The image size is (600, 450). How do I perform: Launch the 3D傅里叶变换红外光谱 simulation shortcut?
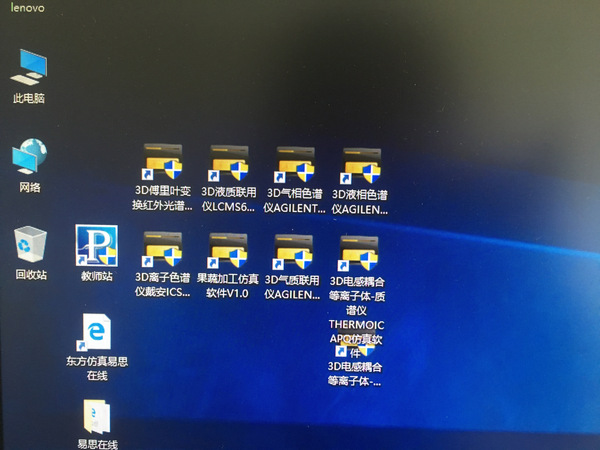pos(162,163)
